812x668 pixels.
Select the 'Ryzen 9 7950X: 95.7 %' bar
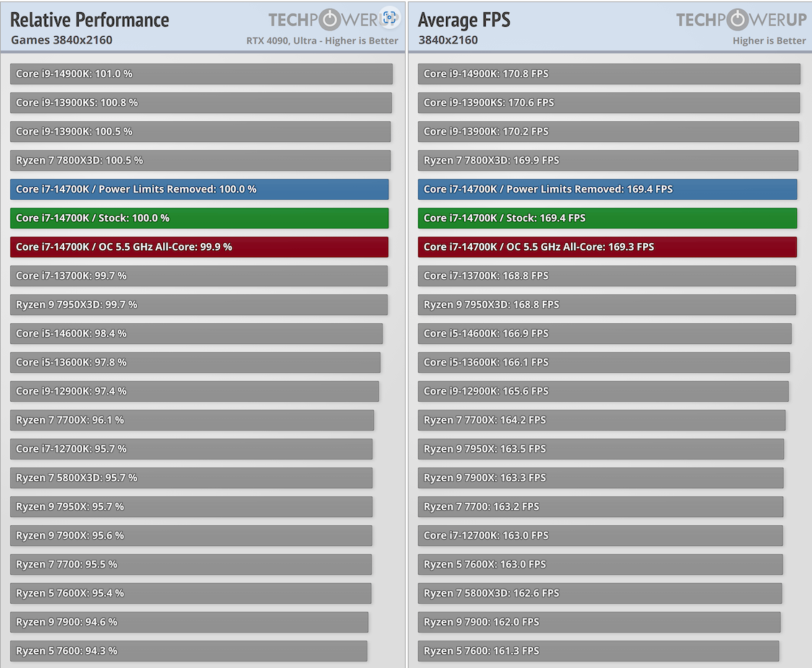click(x=191, y=507)
